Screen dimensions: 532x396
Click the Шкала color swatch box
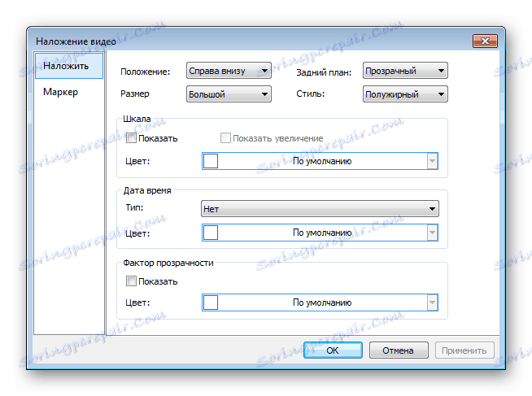(211, 161)
